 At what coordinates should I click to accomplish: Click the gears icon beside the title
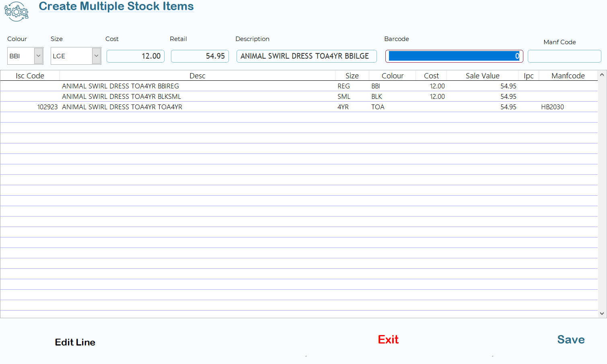pos(16,12)
